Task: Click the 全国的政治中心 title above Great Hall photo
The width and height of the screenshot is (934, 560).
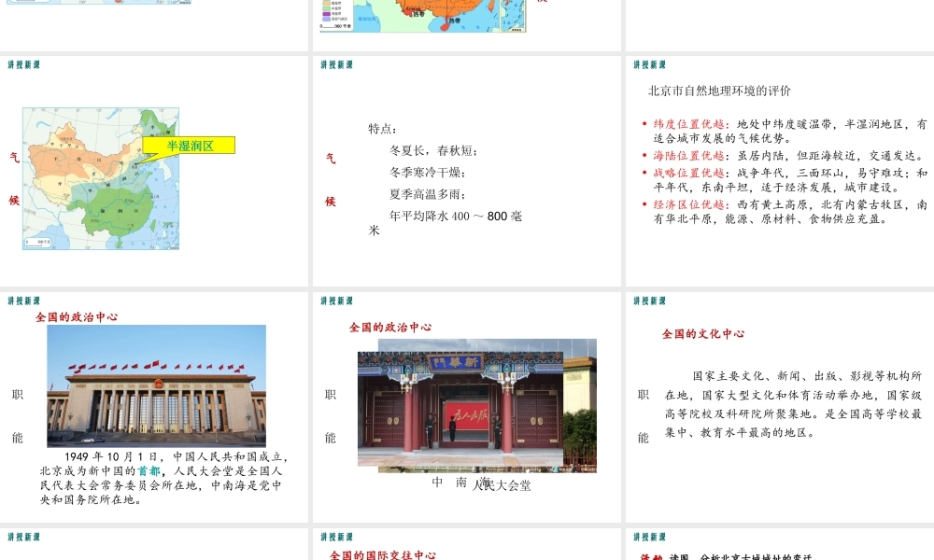Action: tap(77, 317)
